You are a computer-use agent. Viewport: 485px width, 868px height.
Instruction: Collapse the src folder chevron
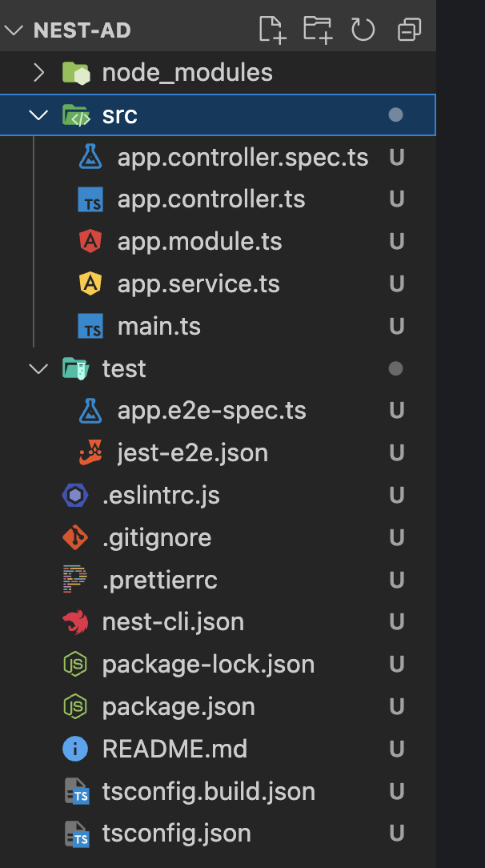click(38, 115)
